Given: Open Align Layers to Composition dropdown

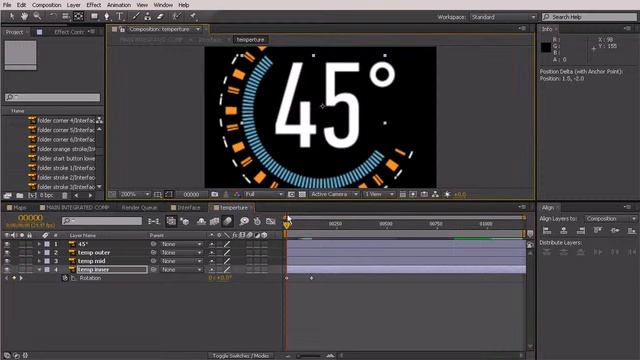Looking at the screenshot, I should tap(610, 219).
